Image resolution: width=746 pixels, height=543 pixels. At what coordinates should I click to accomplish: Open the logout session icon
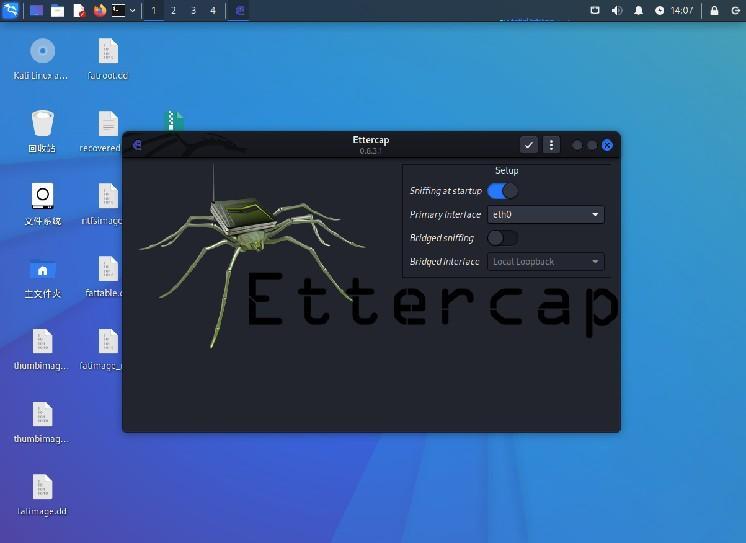point(736,10)
